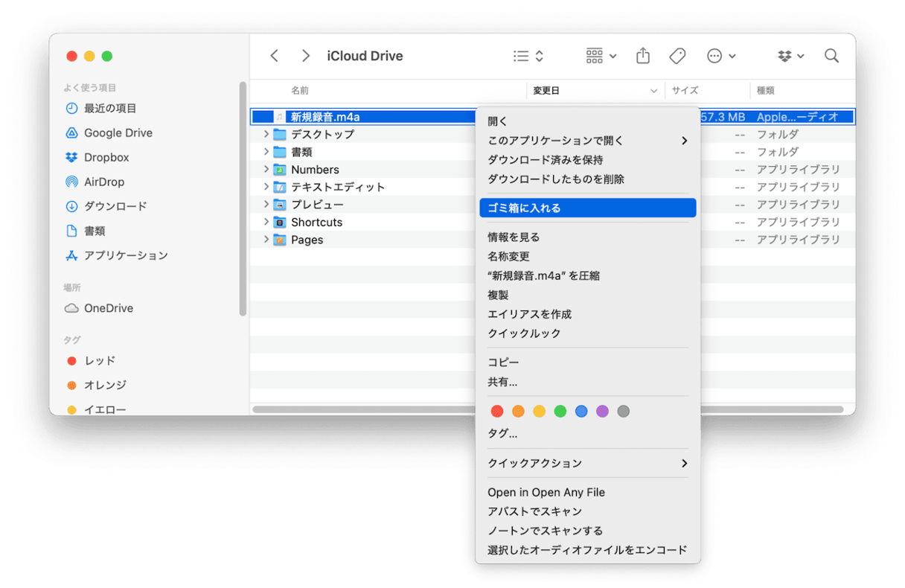This screenshot has height=588, width=905.
Task: Select OneDrive under 場所
Action: 109,308
